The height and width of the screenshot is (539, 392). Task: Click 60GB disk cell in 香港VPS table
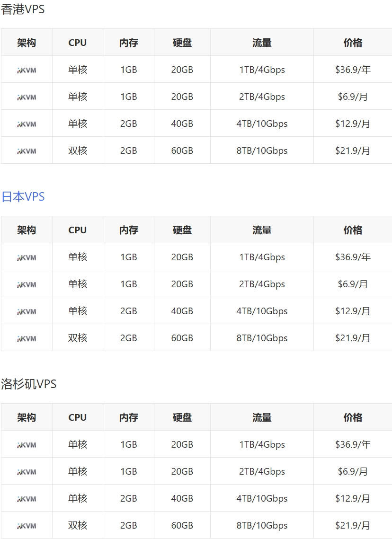click(x=182, y=150)
